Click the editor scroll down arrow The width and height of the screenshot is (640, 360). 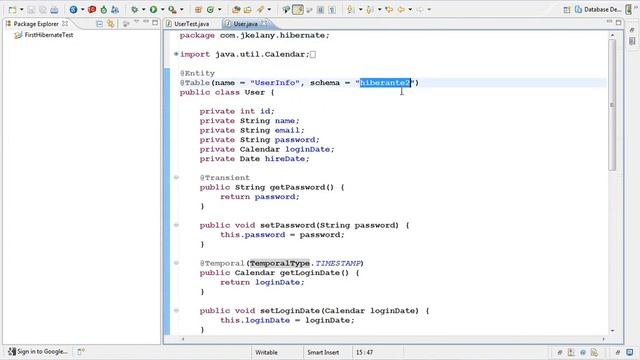pos(612,331)
